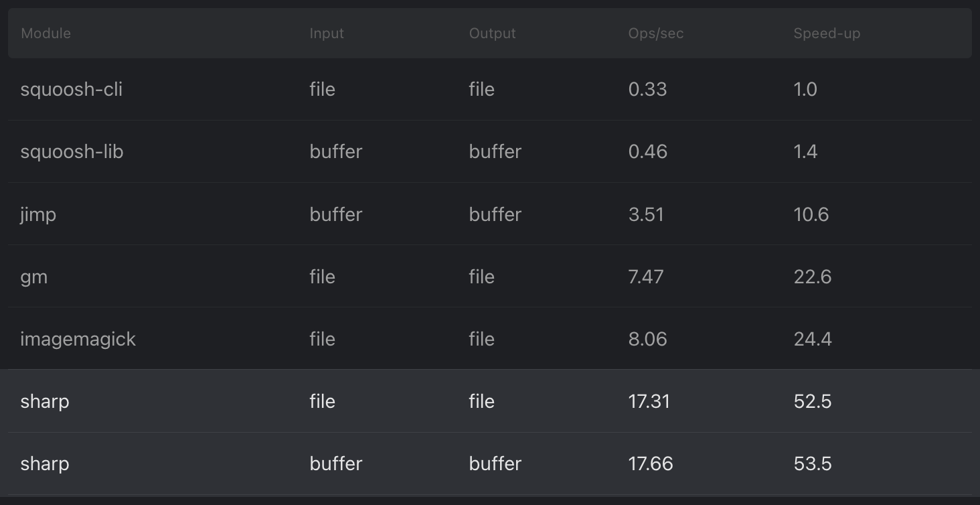Select the 1.4 speed-up value
Image resolution: width=980 pixels, height=505 pixels.
coord(805,152)
